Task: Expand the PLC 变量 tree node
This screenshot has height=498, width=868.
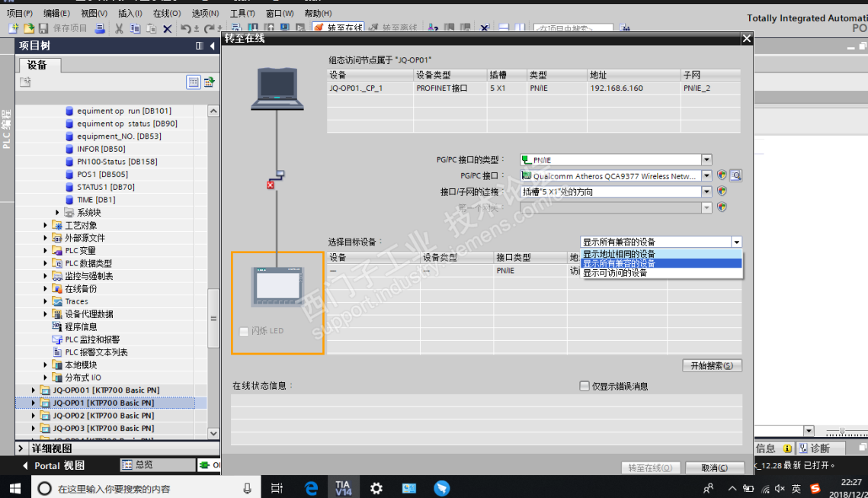Action: [x=46, y=250]
